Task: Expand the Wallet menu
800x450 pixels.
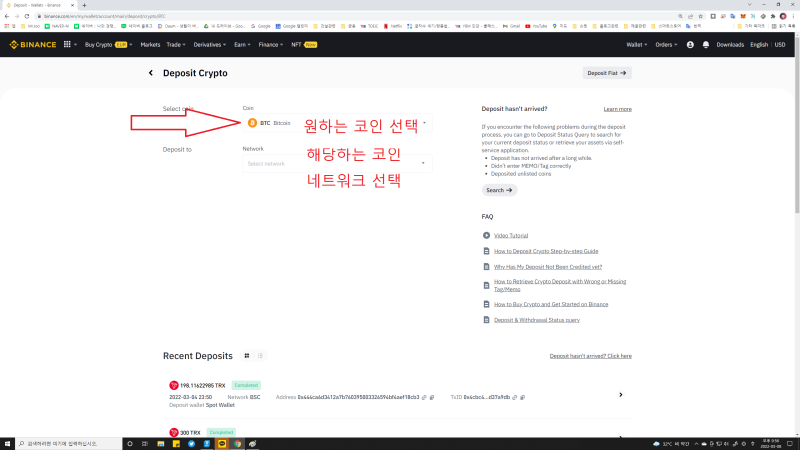Action: 637,45
